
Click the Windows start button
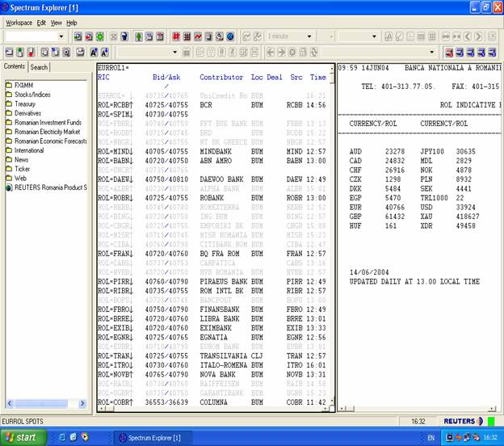click(23, 438)
